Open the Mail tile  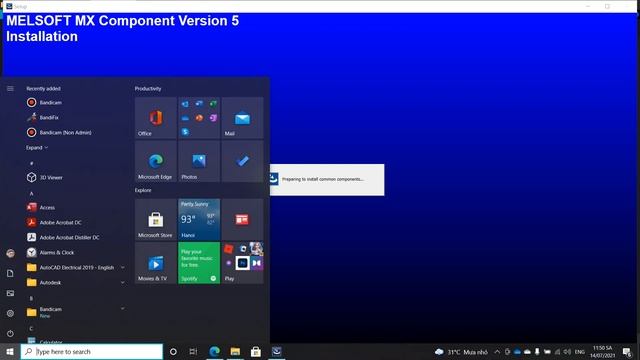coord(242,118)
